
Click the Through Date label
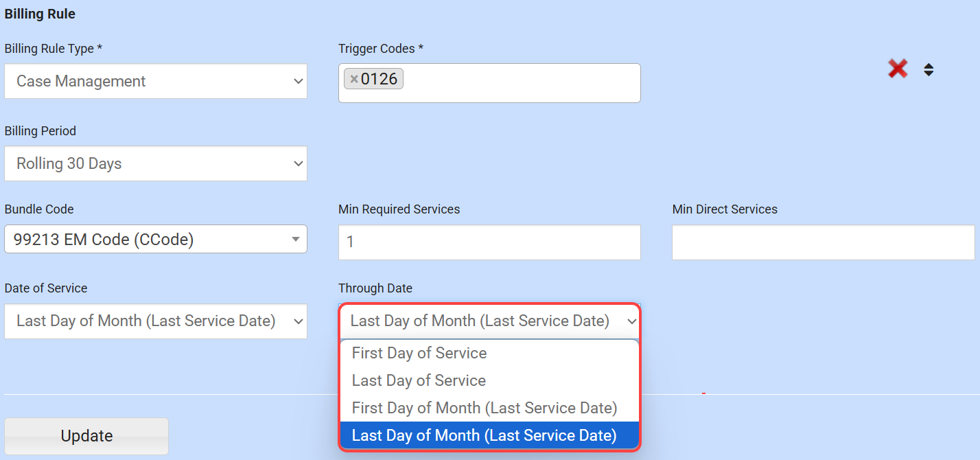click(x=375, y=288)
